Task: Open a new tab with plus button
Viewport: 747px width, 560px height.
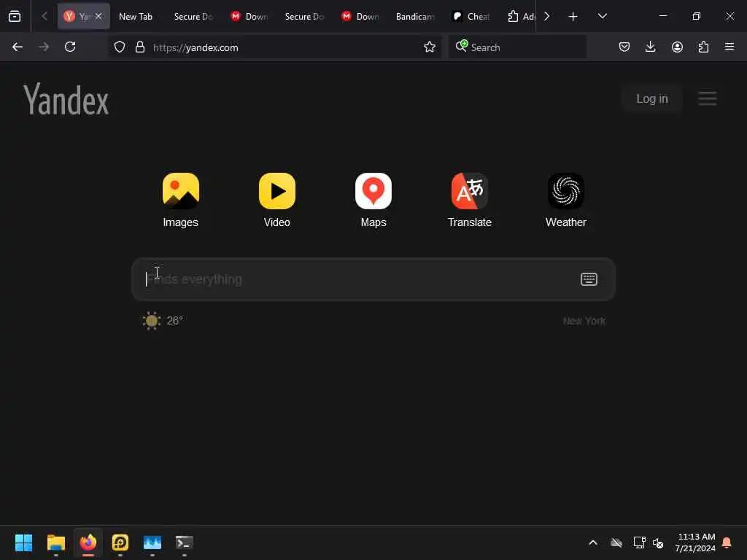Action: coord(573,16)
